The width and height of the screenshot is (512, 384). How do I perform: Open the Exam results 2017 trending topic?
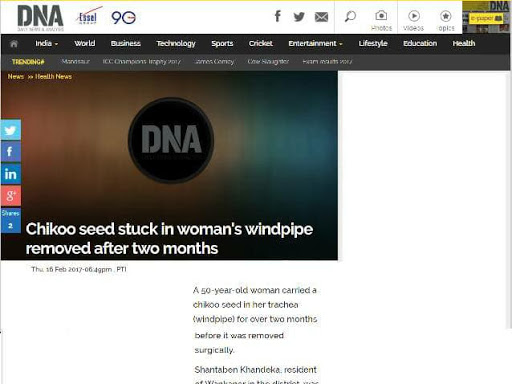(x=327, y=61)
